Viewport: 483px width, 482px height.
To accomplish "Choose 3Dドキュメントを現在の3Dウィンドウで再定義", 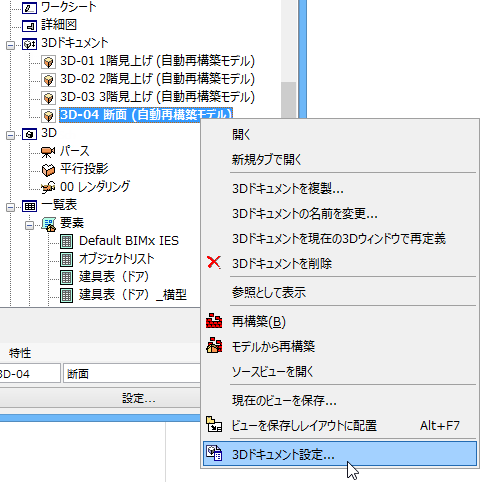I will [340, 238].
